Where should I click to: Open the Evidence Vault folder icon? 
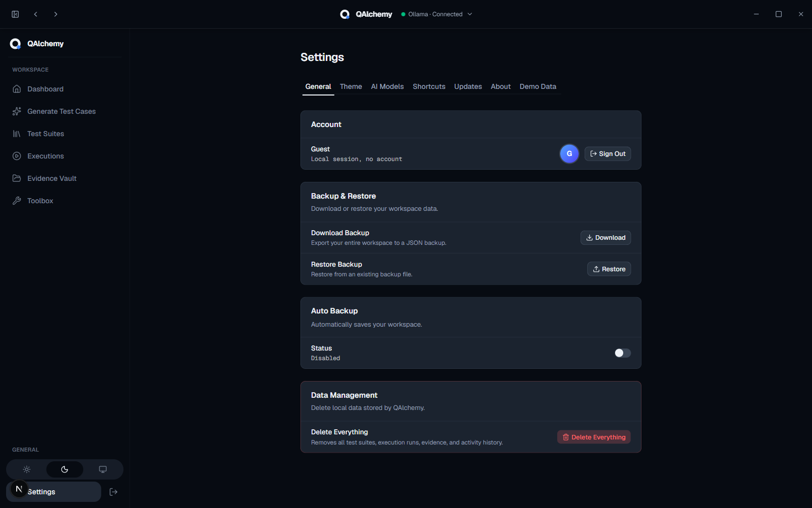(x=17, y=178)
